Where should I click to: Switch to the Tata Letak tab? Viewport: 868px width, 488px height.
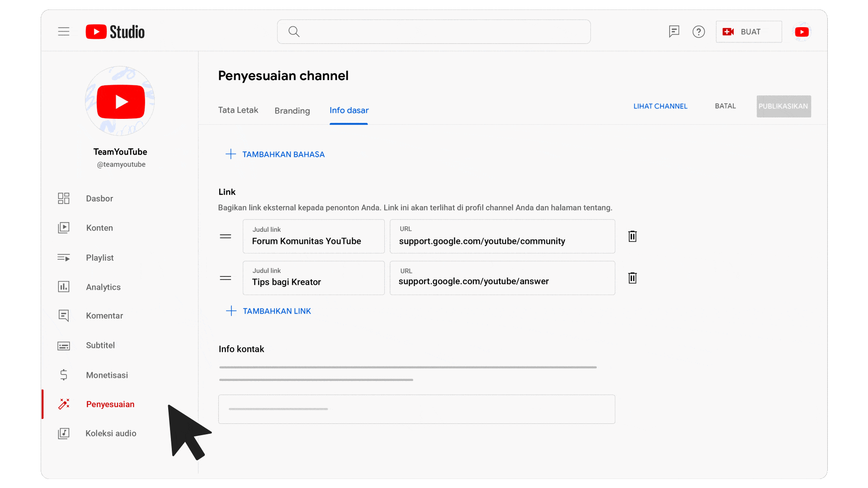tap(238, 110)
